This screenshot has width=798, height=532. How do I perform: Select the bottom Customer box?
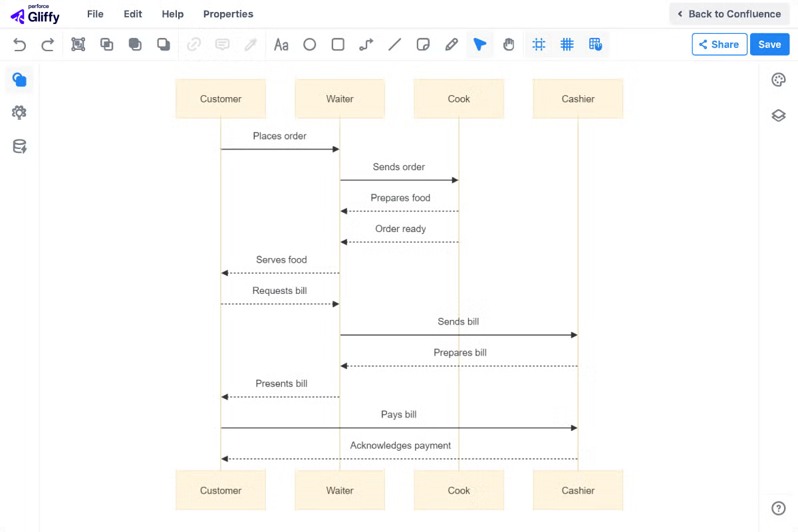click(x=221, y=491)
